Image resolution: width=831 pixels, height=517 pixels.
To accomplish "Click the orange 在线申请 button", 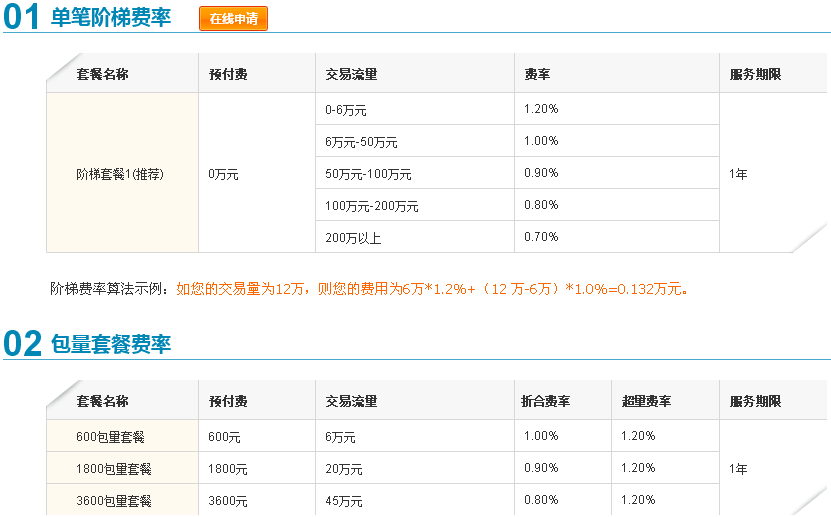I will (x=233, y=19).
